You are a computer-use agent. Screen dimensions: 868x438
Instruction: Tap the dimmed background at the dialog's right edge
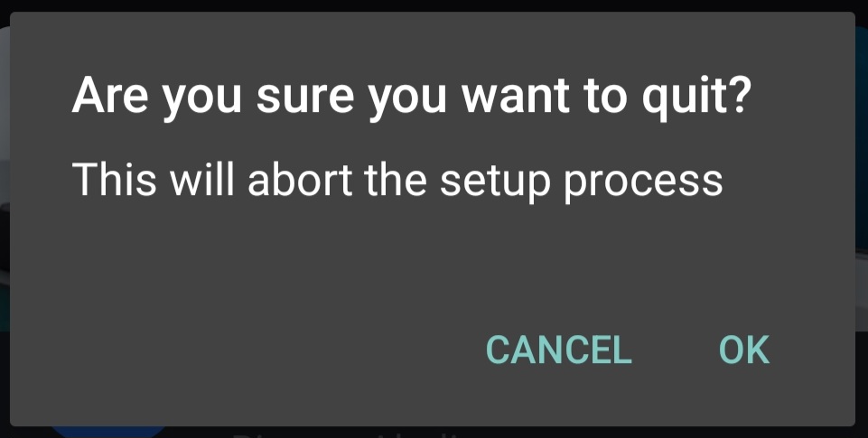click(x=862, y=221)
